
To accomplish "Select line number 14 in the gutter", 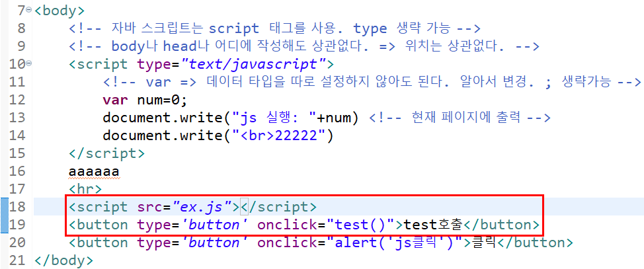I will (x=17, y=136).
